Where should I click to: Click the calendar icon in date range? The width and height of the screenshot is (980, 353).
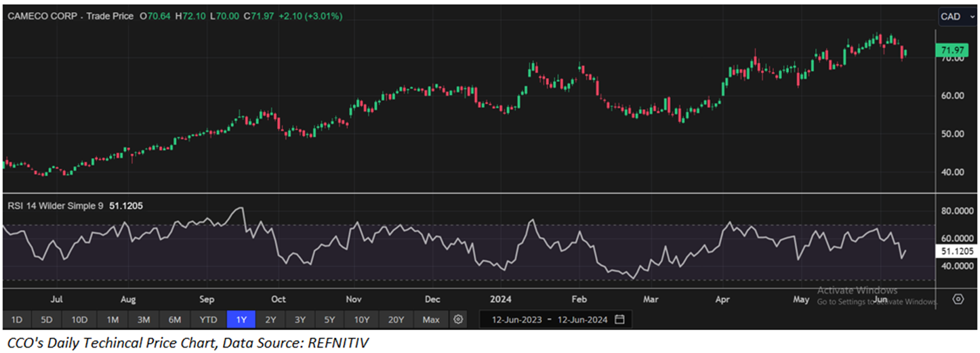point(620,319)
